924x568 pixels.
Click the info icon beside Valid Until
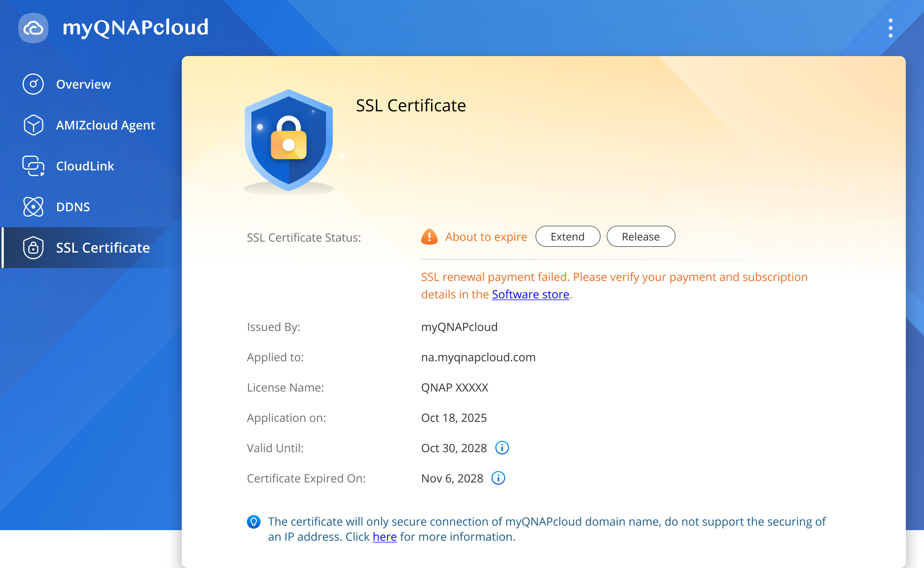[502, 448]
